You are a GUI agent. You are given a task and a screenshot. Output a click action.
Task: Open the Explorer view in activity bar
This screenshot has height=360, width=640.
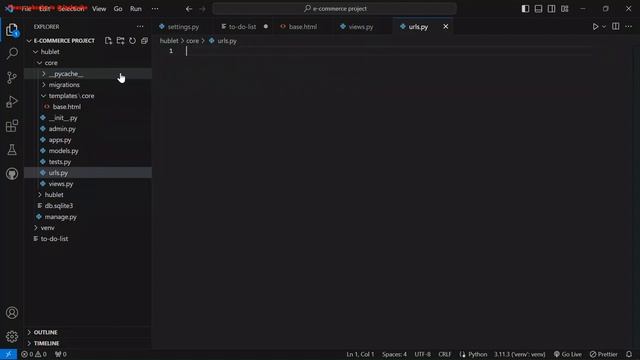click(x=12, y=30)
